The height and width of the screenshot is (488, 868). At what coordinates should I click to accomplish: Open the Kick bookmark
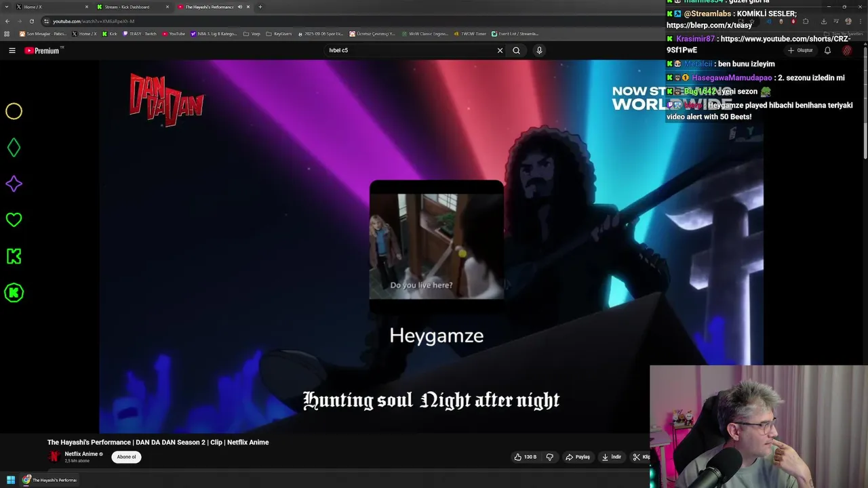click(x=110, y=34)
